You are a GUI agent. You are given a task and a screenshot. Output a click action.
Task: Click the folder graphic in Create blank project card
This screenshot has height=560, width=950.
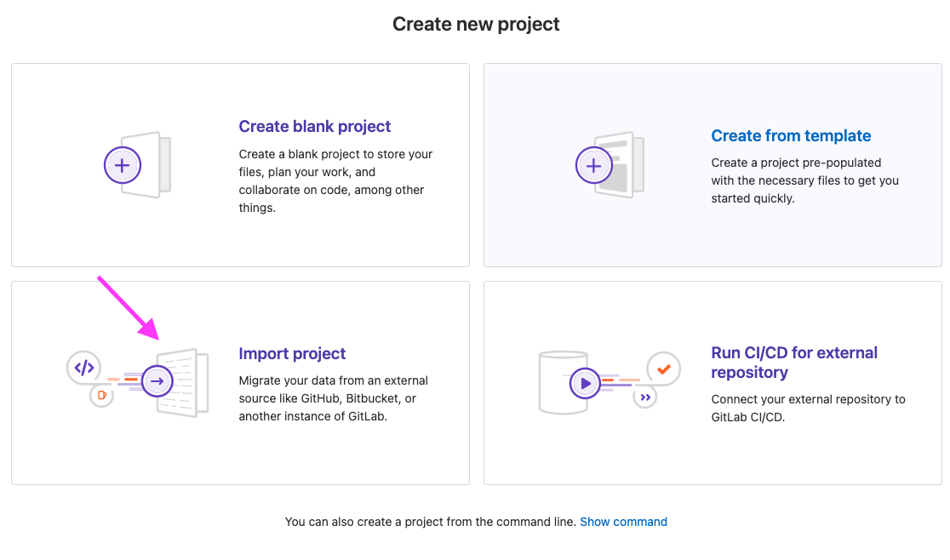145,165
